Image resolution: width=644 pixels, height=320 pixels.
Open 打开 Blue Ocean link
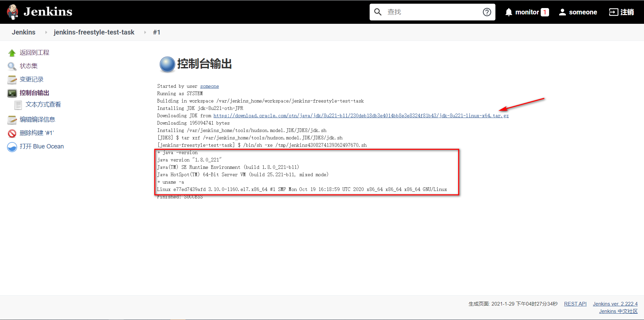(42, 146)
